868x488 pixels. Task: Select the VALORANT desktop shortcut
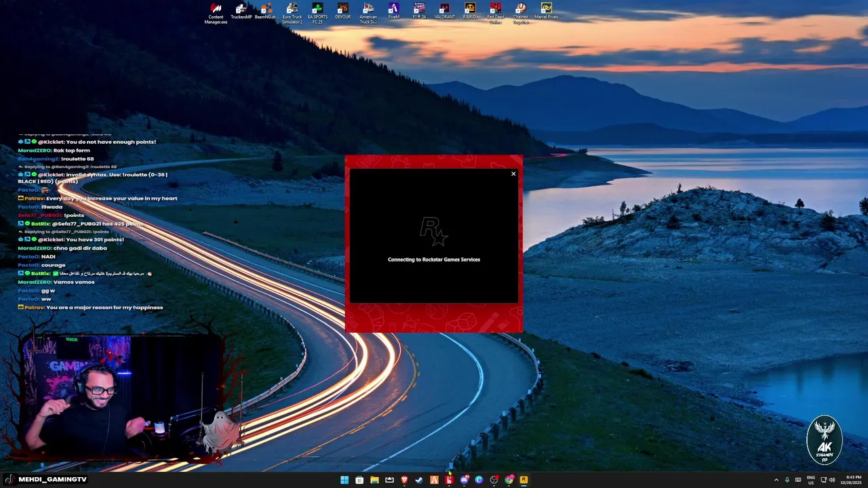coord(445,12)
